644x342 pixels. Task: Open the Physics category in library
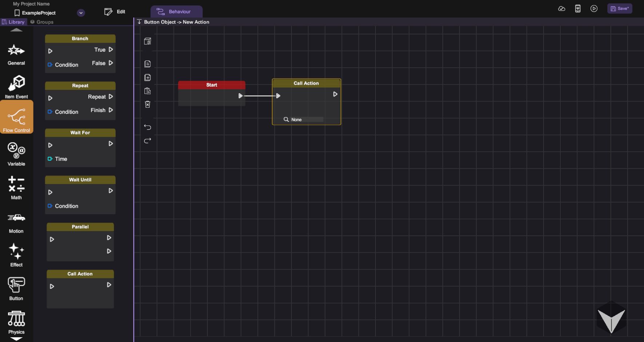[16, 322]
